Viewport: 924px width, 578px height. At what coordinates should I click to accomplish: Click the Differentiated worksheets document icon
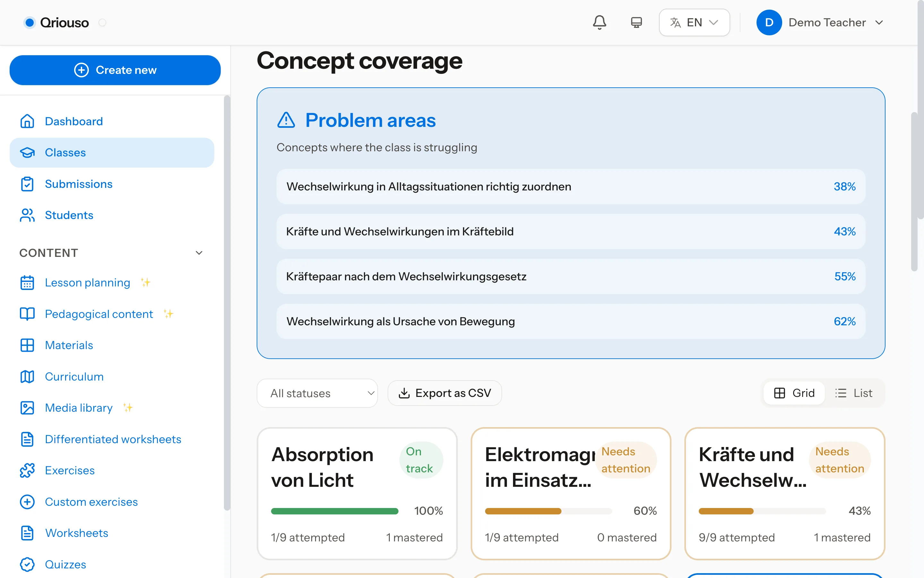click(x=27, y=439)
